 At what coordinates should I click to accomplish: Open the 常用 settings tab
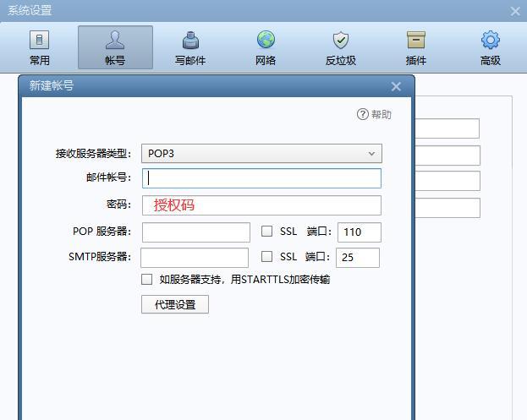coord(40,47)
